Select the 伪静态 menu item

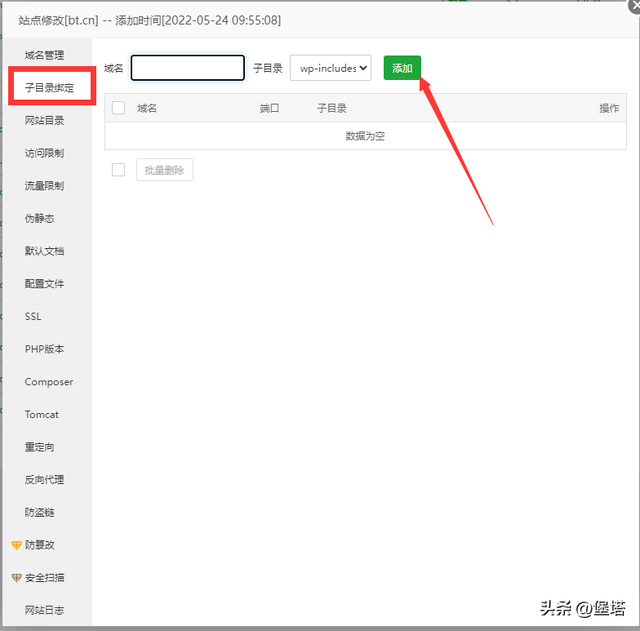coord(40,218)
